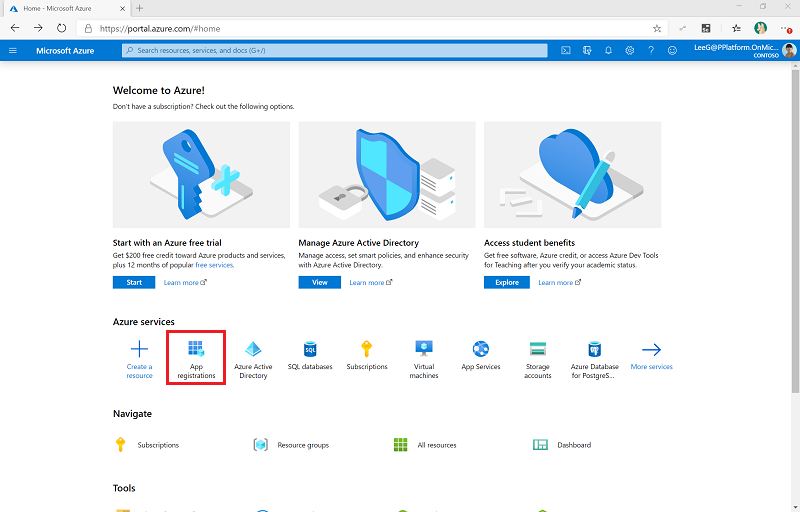This screenshot has width=800, height=512.
Task: Click the Start free trial button
Action: click(134, 283)
